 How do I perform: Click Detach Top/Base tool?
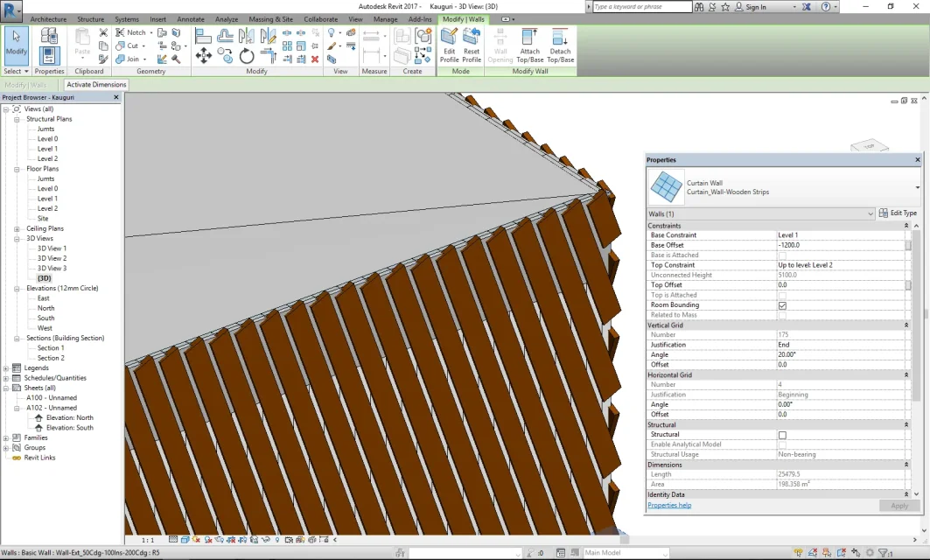(560, 45)
